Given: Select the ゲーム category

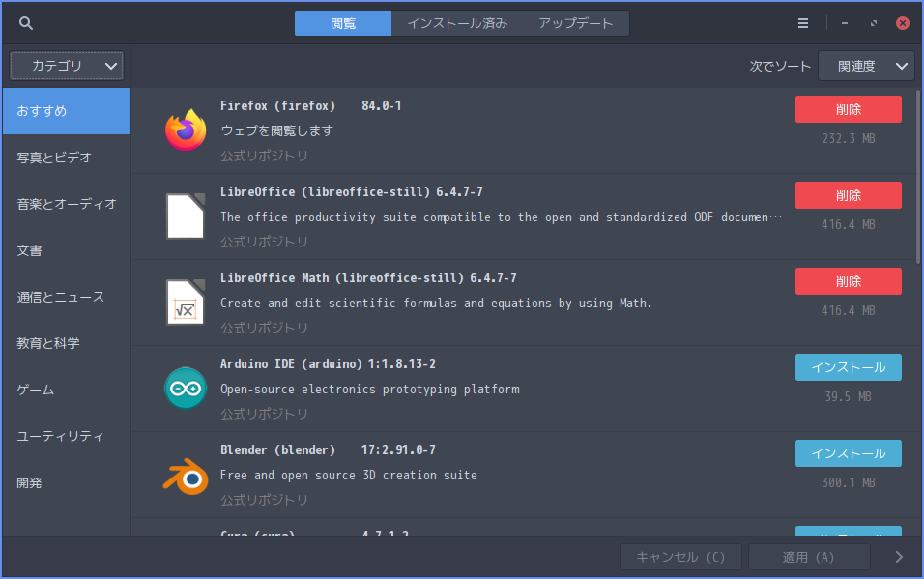Looking at the screenshot, I should click(67, 390).
